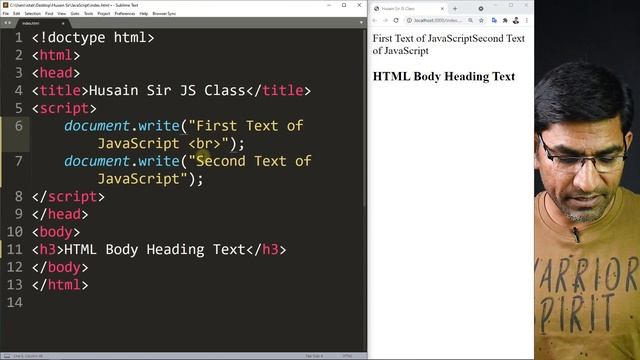Click 'First Text of JavaScript' text in browser page

click(x=422, y=38)
